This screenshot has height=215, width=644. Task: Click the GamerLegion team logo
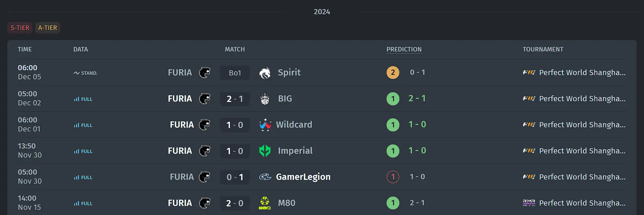tap(265, 177)
